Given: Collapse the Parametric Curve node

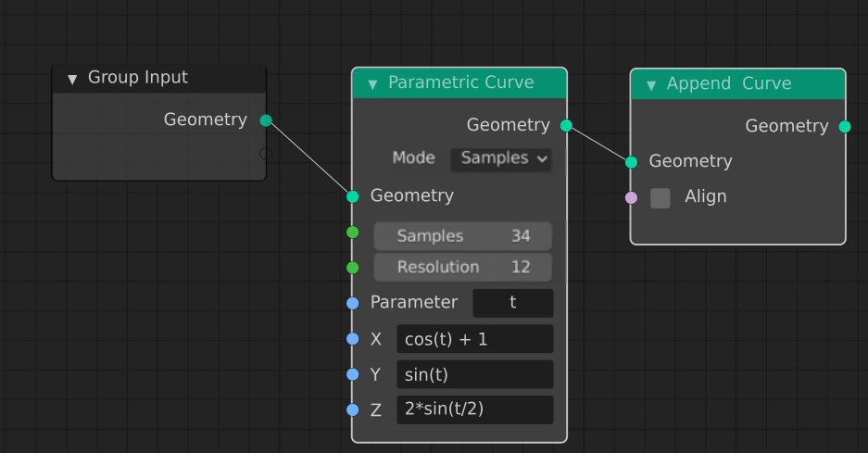Looking at the screenshot, I should pos(372,84).
